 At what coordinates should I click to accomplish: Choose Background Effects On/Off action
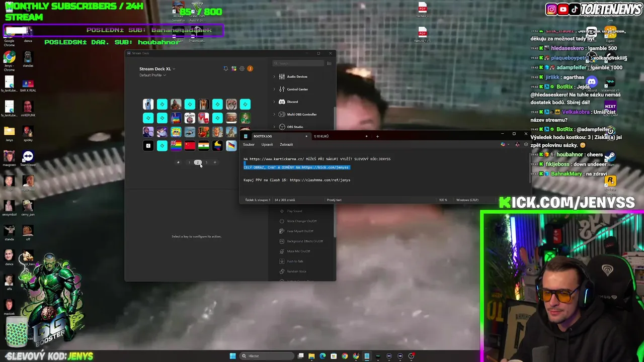305,241
